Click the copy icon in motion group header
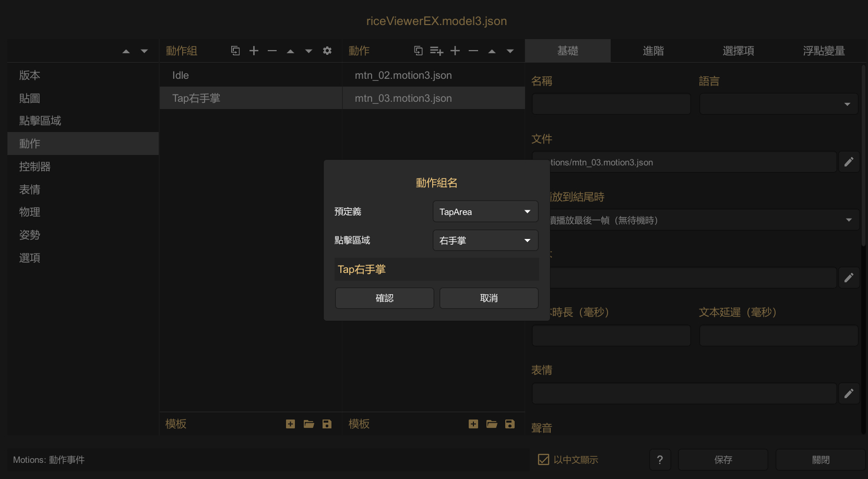This screenshot has width=868, height=479. [x=235, y=51]
